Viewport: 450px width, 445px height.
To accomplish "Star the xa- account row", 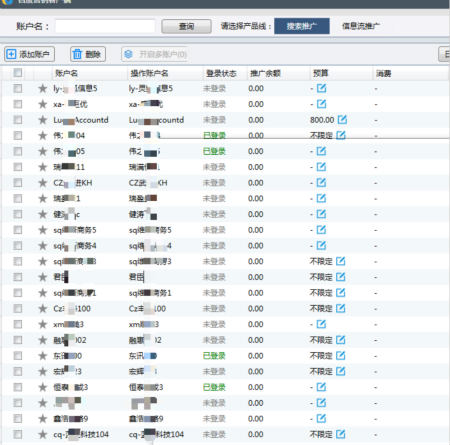I will [x=43, y=104].
